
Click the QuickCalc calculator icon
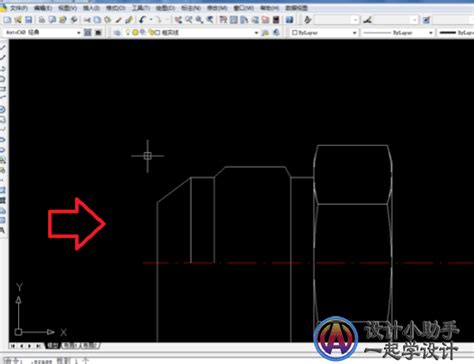[276, 20]
